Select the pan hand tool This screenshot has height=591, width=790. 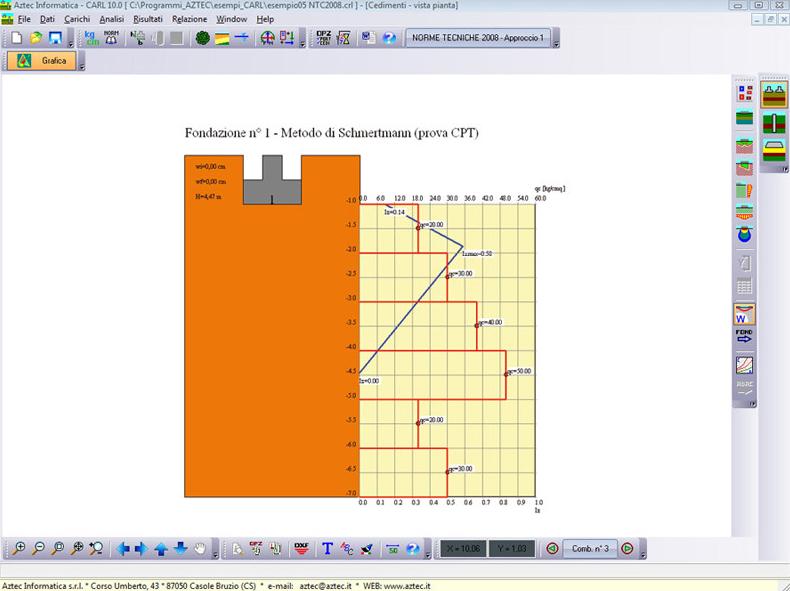(x=201, y=548)
